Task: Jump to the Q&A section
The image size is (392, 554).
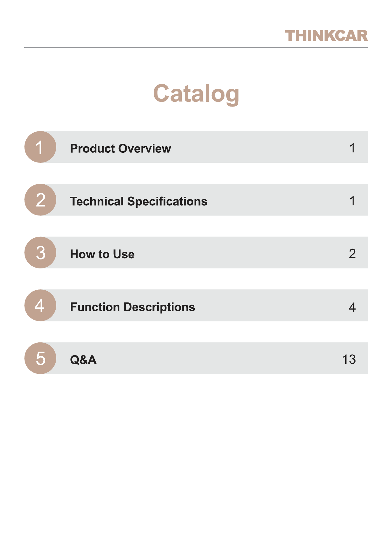Action: 83,360
